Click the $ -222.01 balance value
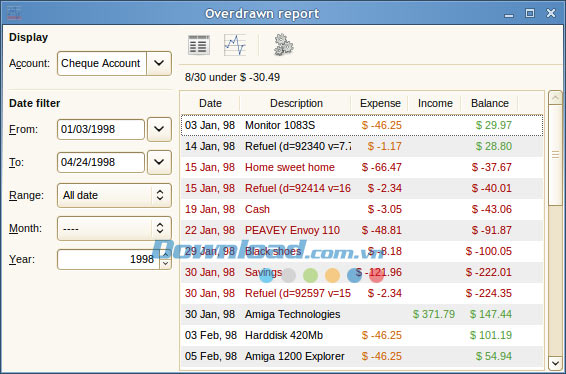Image resolution: width=566 pixels, height=374 pixels. pyautogui.click(x=489, y=272)
